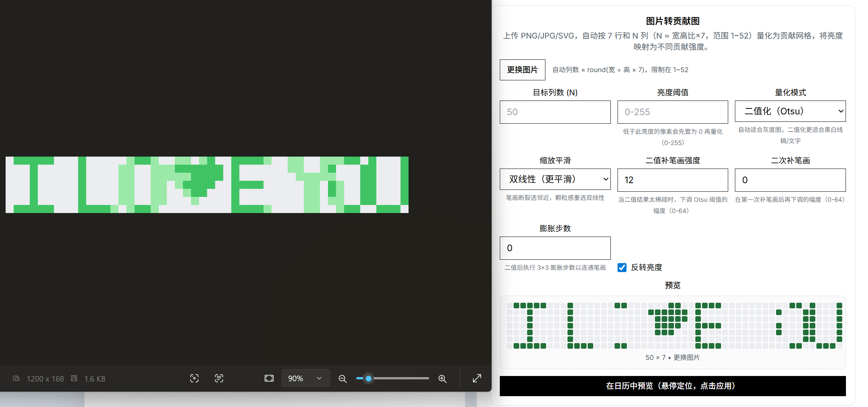This screenshot has height=407, width=868.
Task: Open the 量化模式 dropdown showing 二值化 (Otsu)
Action: coord(790,111)
